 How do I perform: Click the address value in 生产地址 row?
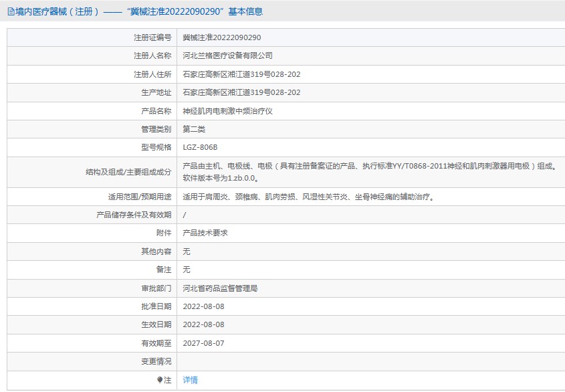[x=241, y=93]
